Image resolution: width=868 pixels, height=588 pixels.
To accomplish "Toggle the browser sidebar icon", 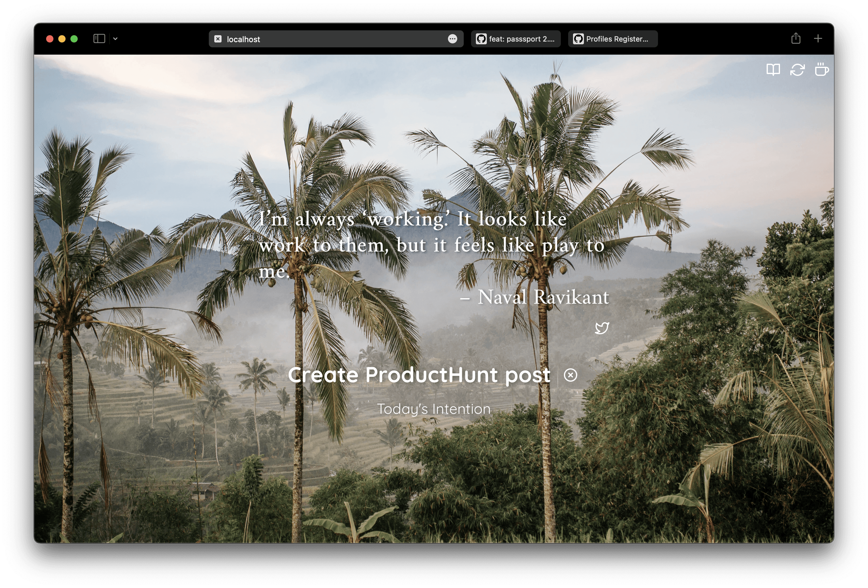I will (99, 39).
